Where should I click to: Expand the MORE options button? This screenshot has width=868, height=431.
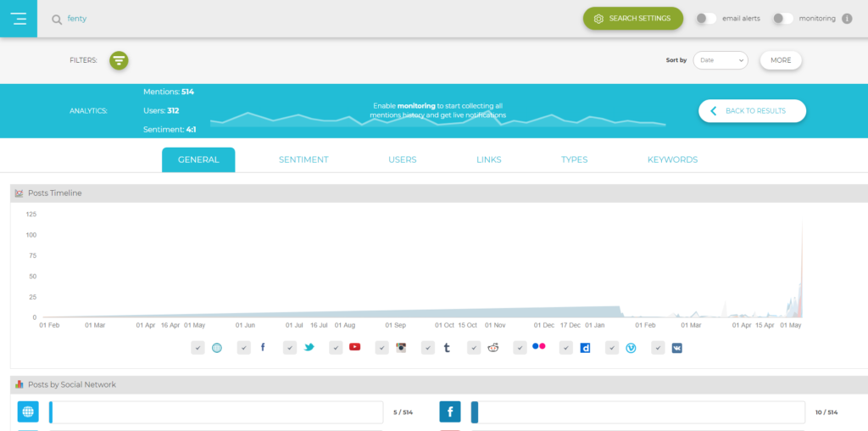tap(781, 60)
